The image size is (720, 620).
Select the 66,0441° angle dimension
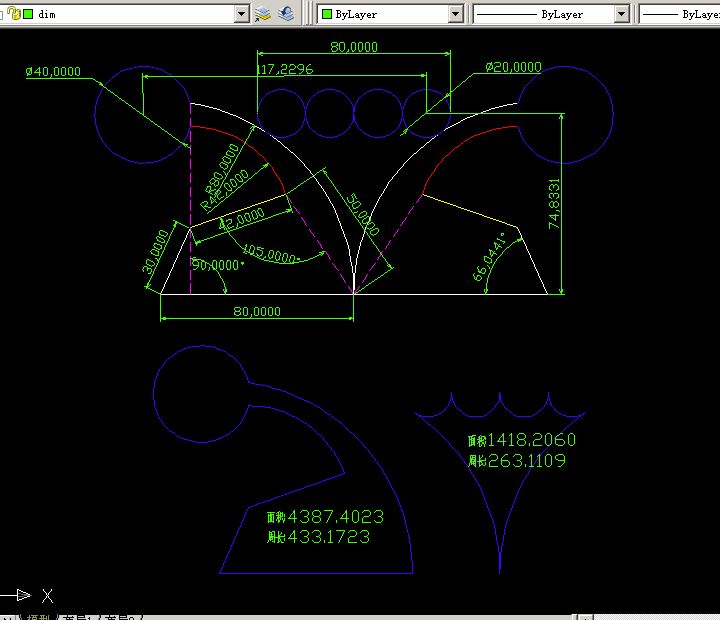[x=489, y=257]
